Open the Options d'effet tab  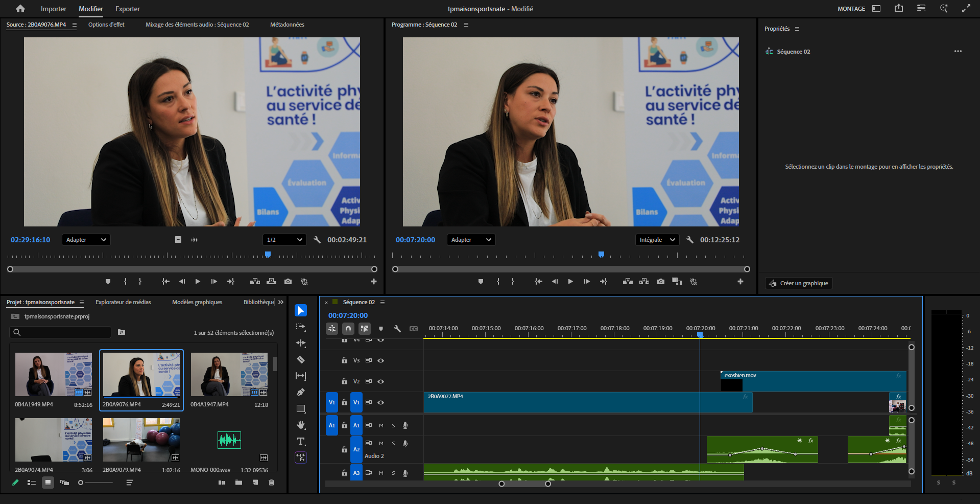click(106, 25)
